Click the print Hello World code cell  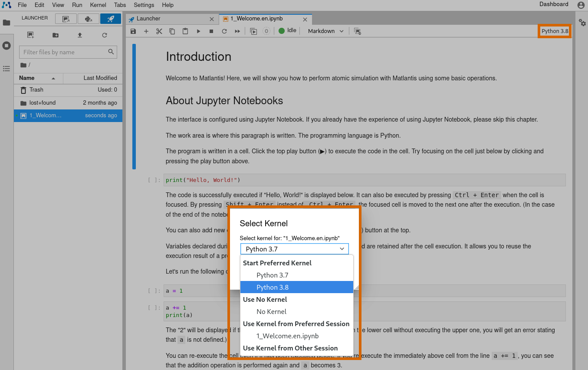tap(365, 180)
